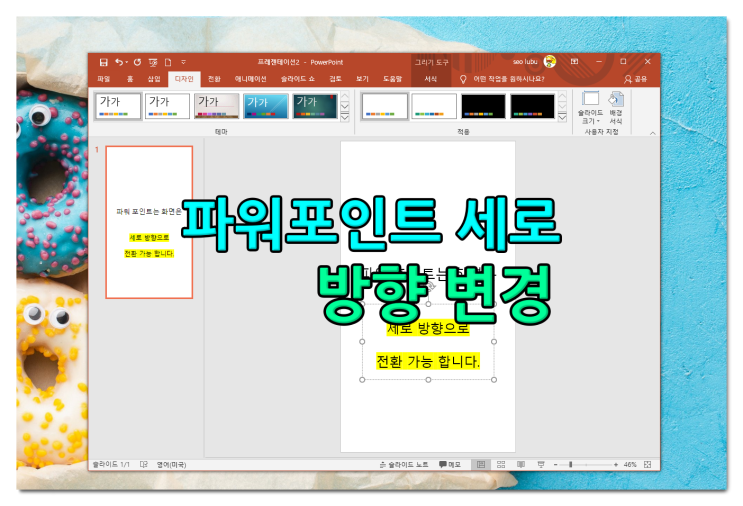Image resolution: width=743 pixels, height=506 pixels.
Task: Switch to Normal view icon
Action: (x=481, y=465)
